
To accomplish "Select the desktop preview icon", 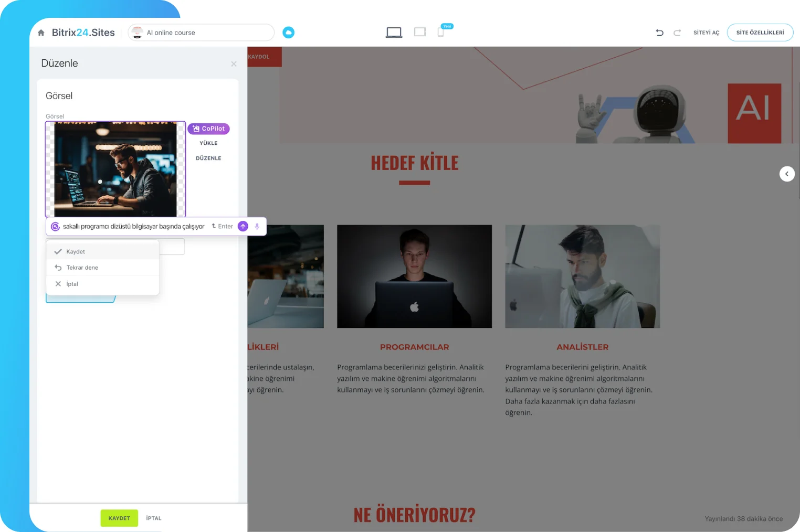I will (394, 32).
